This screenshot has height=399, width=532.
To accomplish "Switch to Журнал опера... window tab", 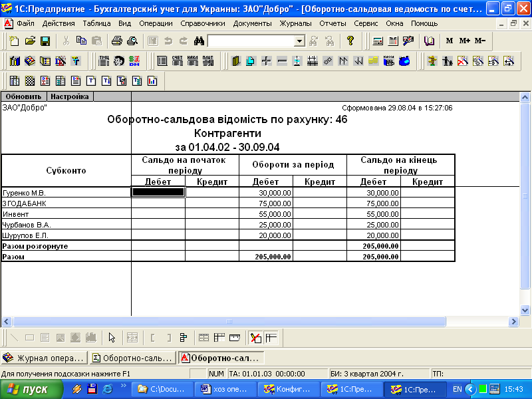I will point(44,358).
